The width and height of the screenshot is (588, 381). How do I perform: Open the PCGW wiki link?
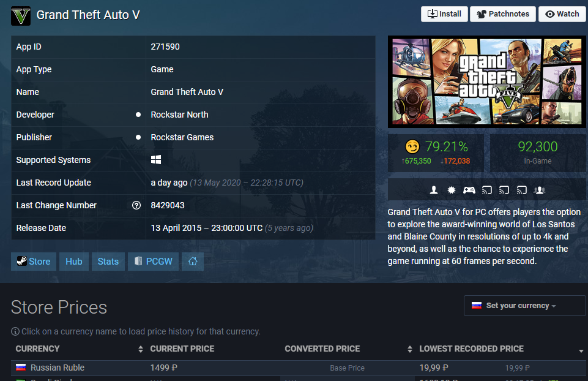point(153,262)
